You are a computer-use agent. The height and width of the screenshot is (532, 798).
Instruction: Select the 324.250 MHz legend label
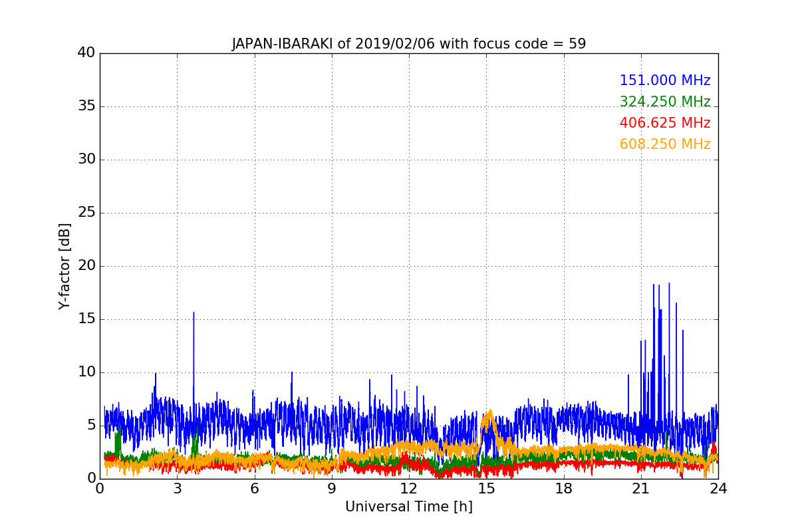tap(665, 102)
